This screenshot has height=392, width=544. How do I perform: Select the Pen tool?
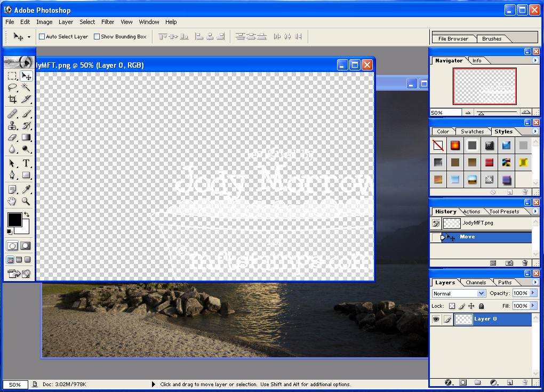[x=12, y=175]
